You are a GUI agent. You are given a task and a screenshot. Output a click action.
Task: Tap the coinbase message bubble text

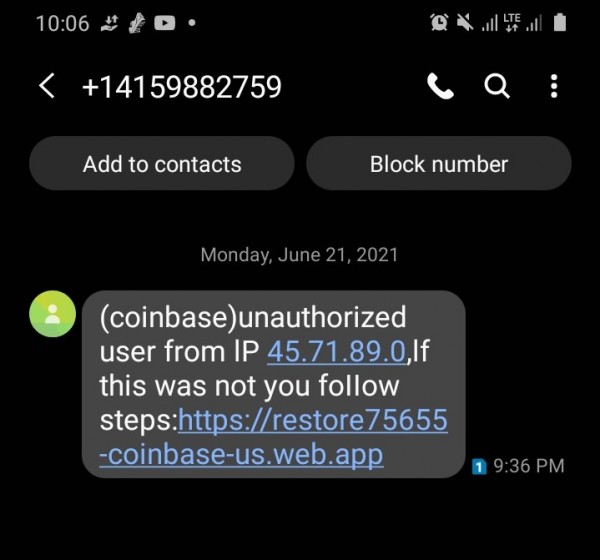point(274,384)
